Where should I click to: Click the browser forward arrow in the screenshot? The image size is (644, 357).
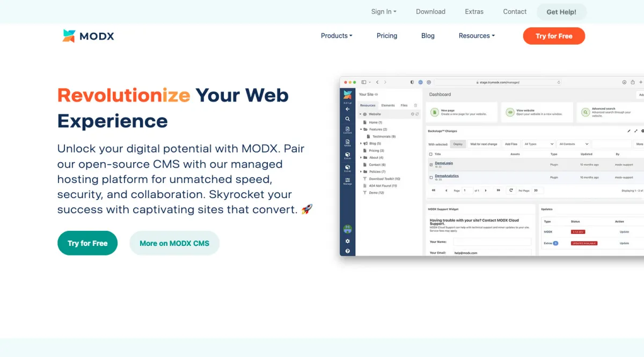[385, 82]
